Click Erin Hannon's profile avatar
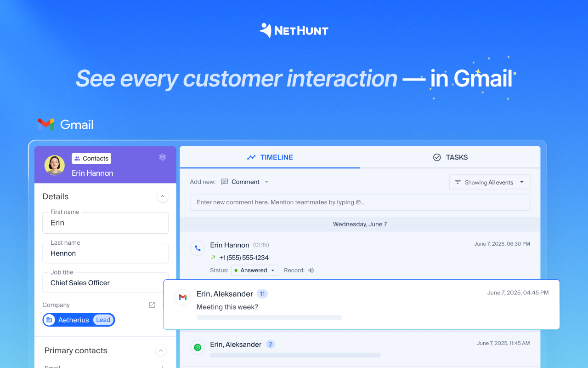 click(55, 165)
